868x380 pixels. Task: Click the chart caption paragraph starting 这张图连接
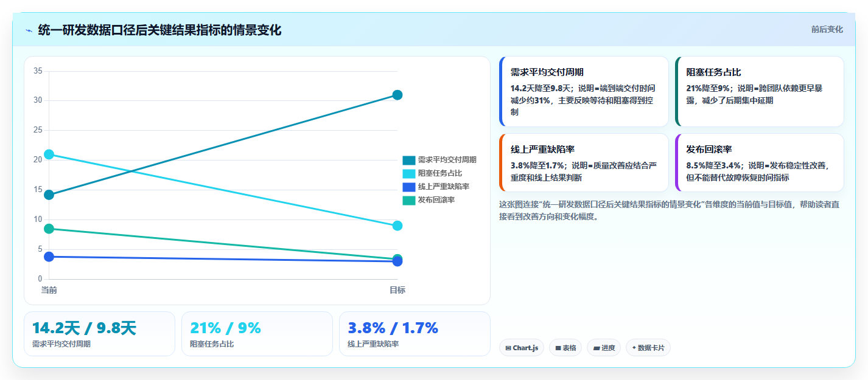tap(669, 210)
